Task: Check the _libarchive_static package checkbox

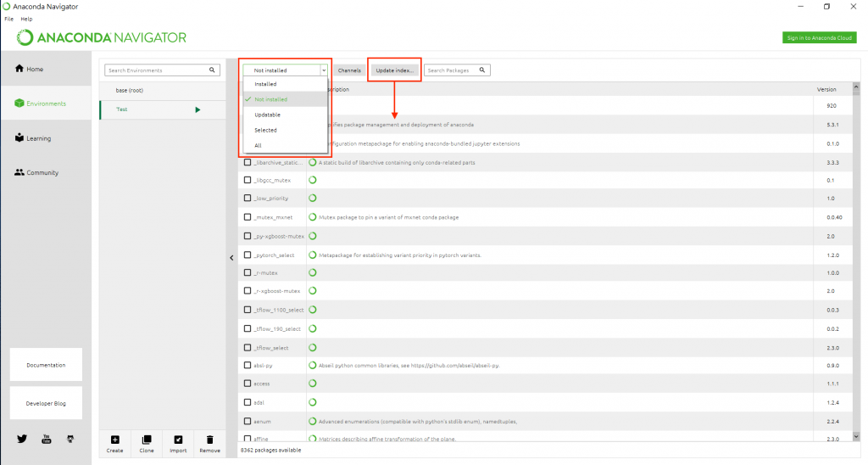Action: [248, 162]
